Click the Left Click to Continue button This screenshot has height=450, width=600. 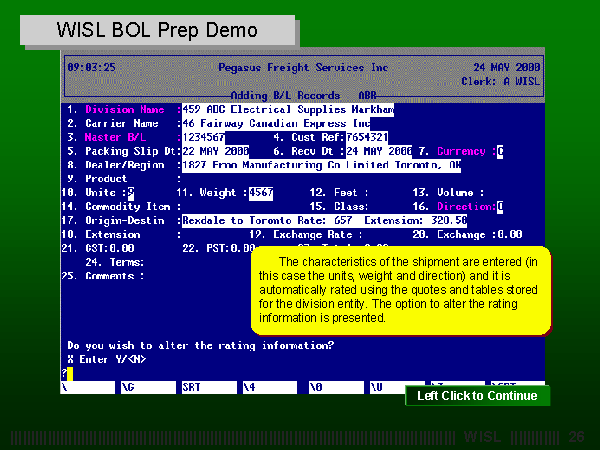tap(477, 396)
